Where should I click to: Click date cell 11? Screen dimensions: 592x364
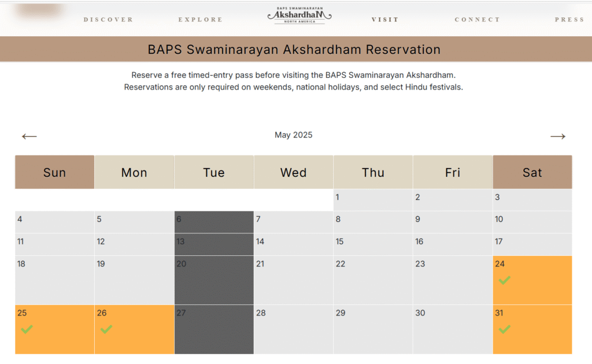[55, 244]
